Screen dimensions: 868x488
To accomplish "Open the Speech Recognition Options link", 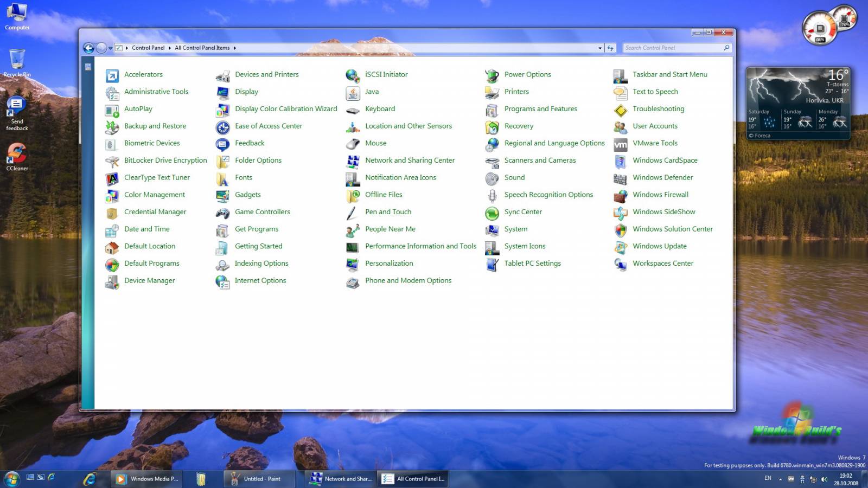I will (x=548, y=195).
